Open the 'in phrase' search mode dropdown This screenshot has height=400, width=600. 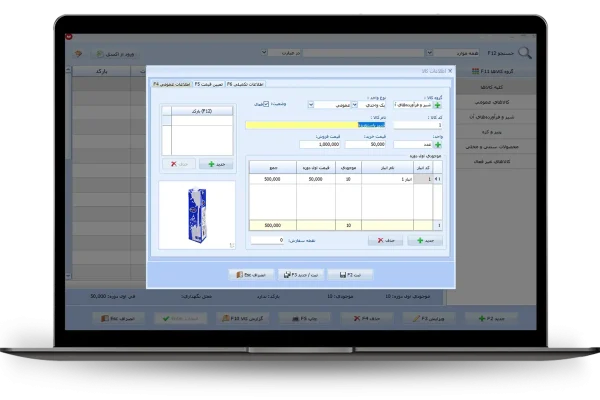click(x=264, y=52)
